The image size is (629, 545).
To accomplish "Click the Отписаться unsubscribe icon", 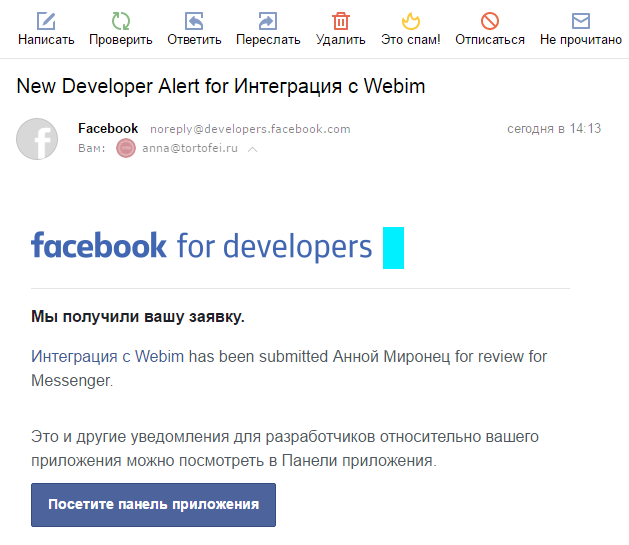I will click(490, 20).
